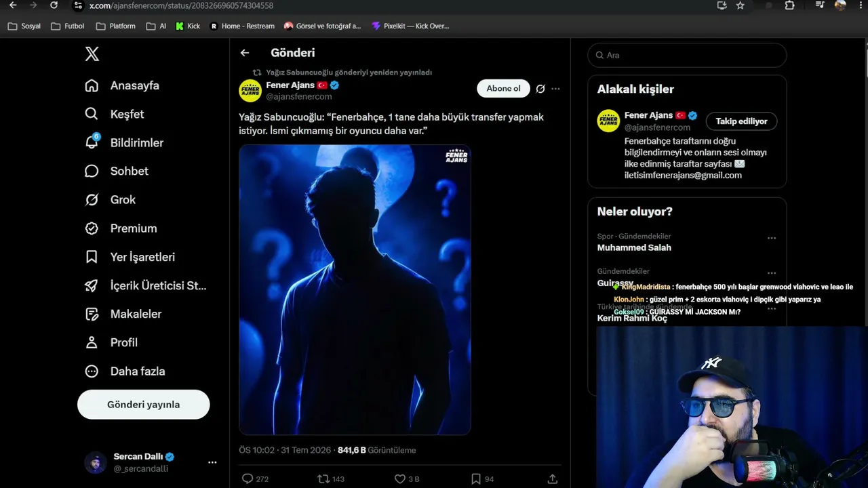Open Sohbet messages
Viewport: 868px width, 488px height.
point(117,171)
